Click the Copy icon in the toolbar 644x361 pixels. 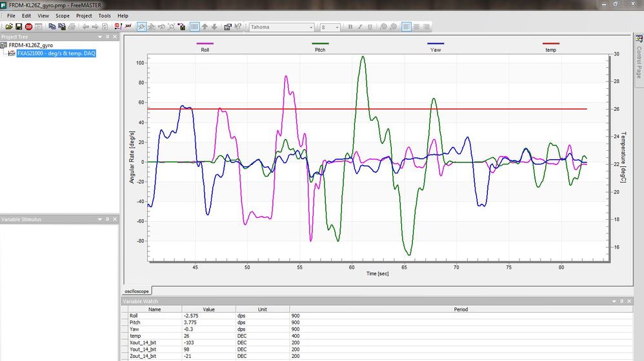point(52,26)
